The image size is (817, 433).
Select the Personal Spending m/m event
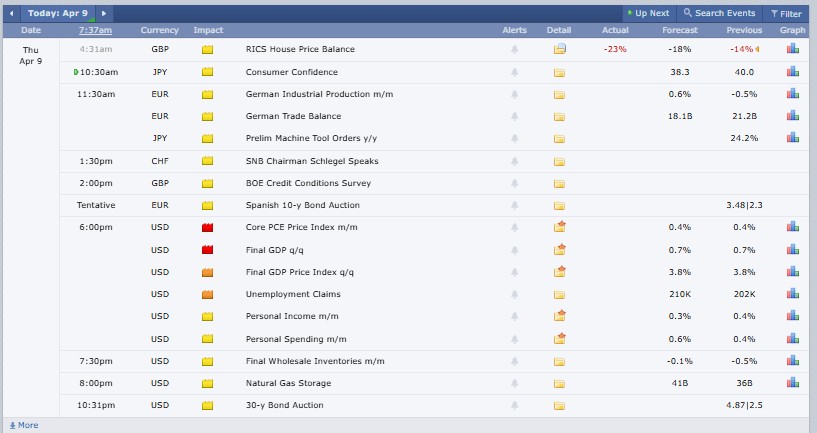pyautogui.click(x=295, y=339)
